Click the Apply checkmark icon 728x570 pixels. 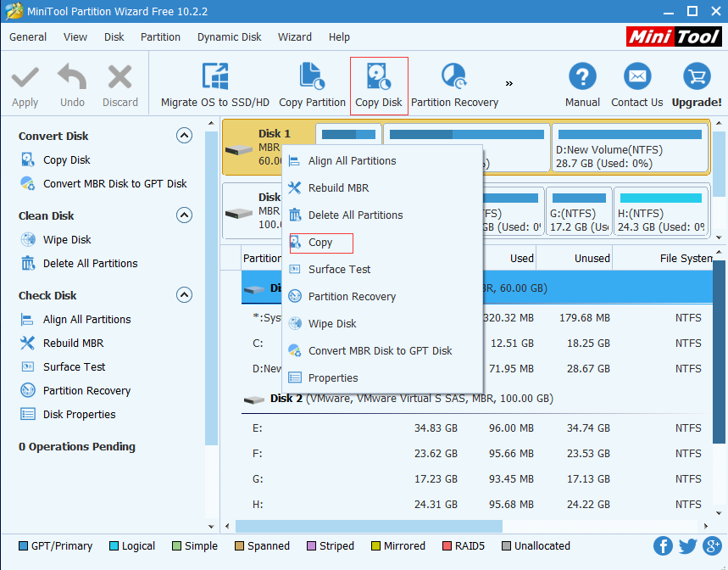[25, 77]
